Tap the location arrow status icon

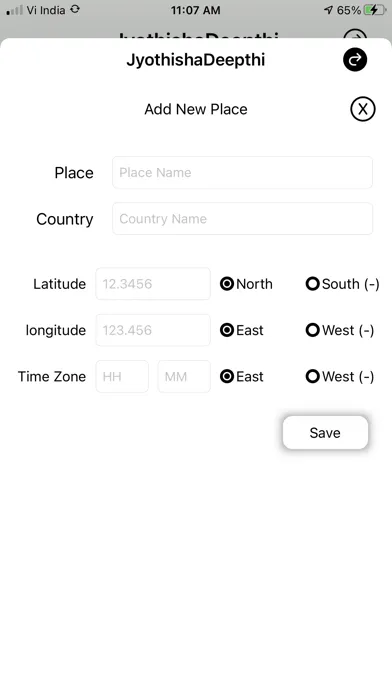pos(329,10)
